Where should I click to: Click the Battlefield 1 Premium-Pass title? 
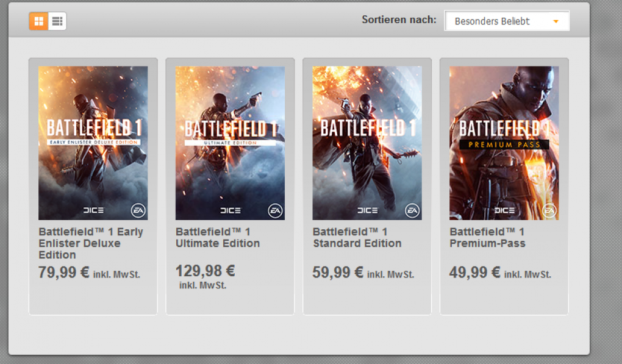click(x=487, y=238)
